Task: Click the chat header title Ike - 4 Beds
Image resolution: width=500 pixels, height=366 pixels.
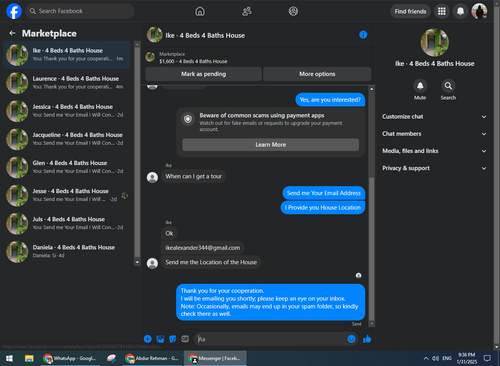Action: click(205, 35)
